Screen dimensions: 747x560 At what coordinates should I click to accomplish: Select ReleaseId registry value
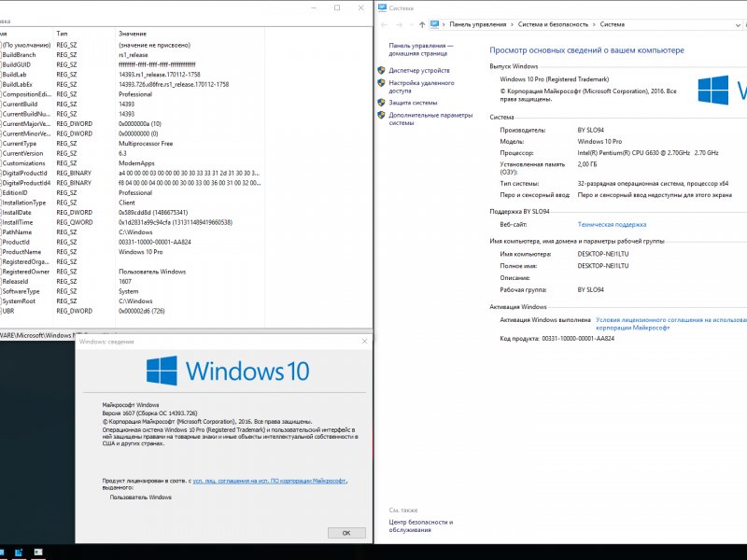[15, 282]
